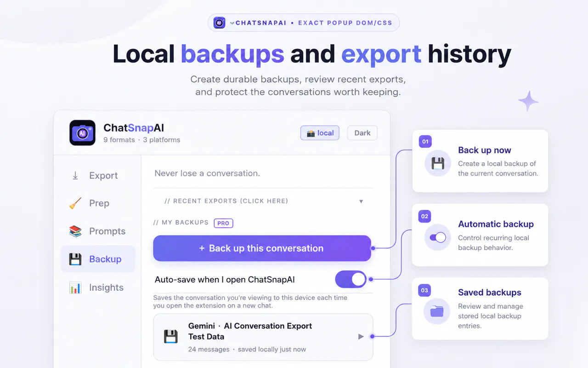Click the ChatSnapAI camera logo in the popup header

(x=82, y=133)
